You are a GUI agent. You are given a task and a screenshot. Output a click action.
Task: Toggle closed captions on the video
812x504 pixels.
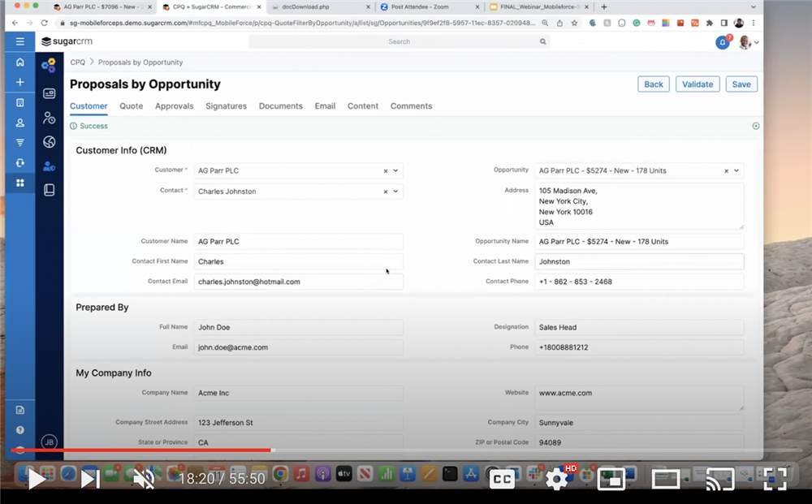(502, 479)
